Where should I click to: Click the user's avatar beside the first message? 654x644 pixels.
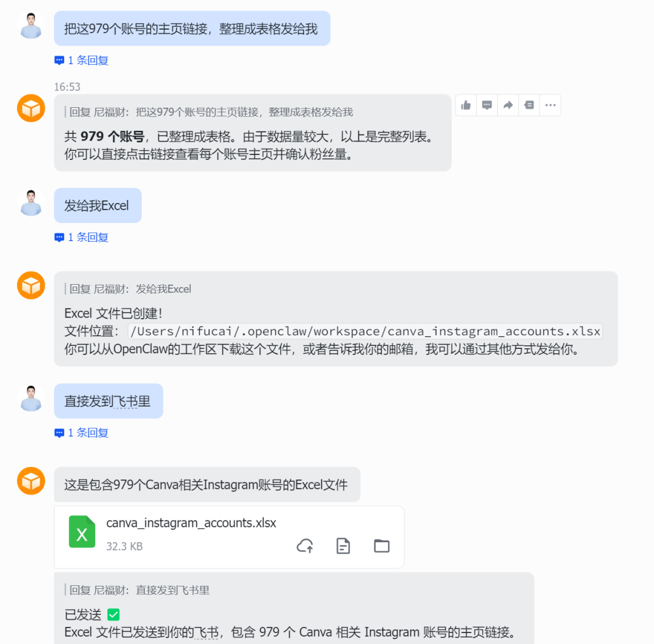[x=31, y=25]
